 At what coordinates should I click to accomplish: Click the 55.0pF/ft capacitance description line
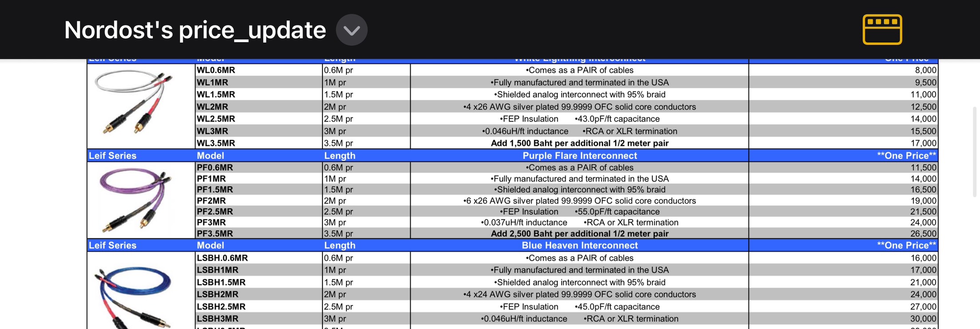click(x=579, y=211)
